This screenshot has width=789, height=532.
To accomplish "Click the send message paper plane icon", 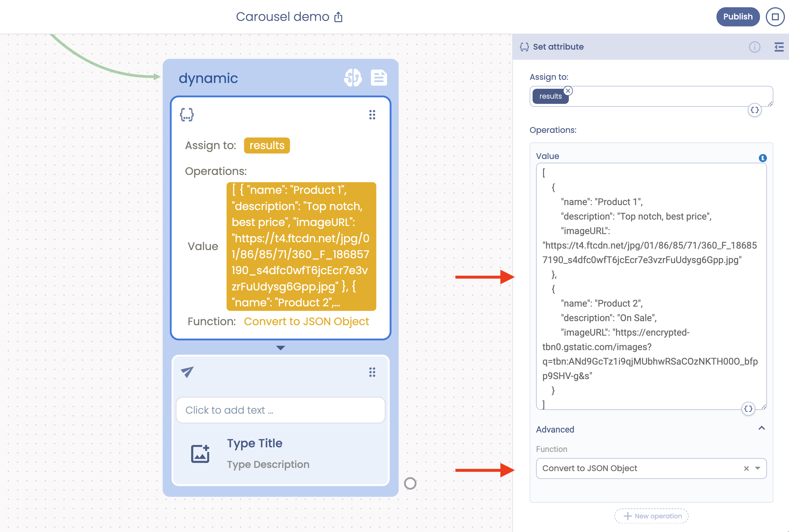I will click(x=187, y=372).
